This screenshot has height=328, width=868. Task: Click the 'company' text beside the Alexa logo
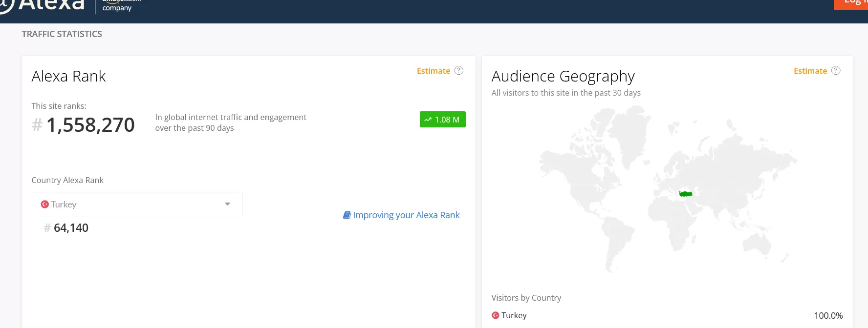(x=117, y=8)
